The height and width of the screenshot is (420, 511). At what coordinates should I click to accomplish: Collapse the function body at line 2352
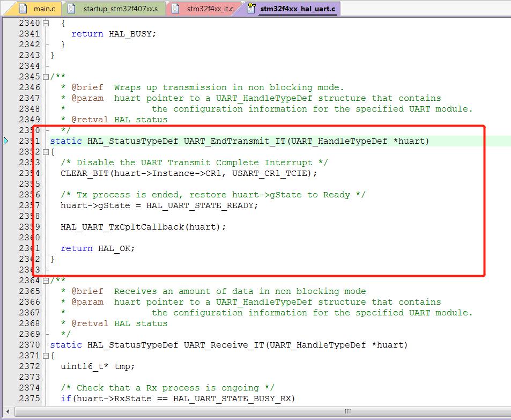click(46, 152)
